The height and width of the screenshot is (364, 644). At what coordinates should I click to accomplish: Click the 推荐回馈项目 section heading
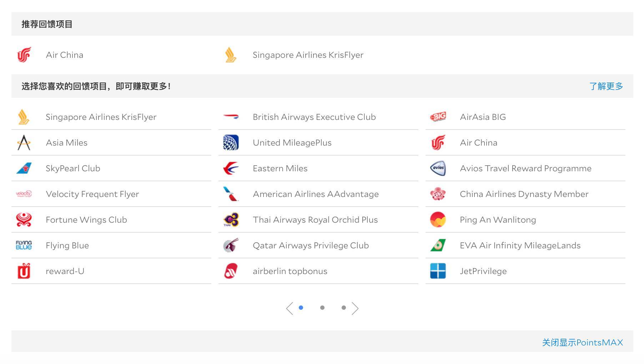point(47,24)
